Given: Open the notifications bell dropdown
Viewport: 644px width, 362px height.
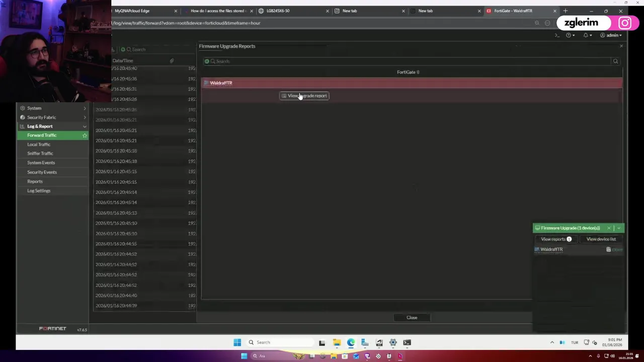Looking at the screenshot, I should (x=587, y=35).
